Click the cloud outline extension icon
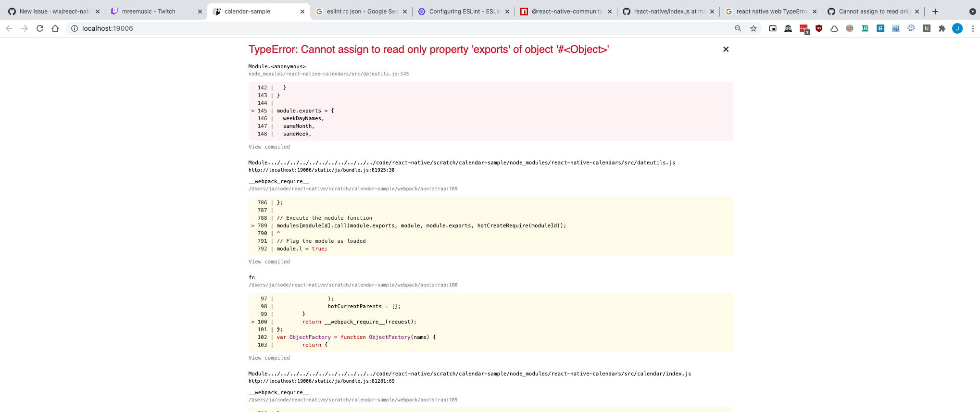980x412 pixels. click(834, 28)
